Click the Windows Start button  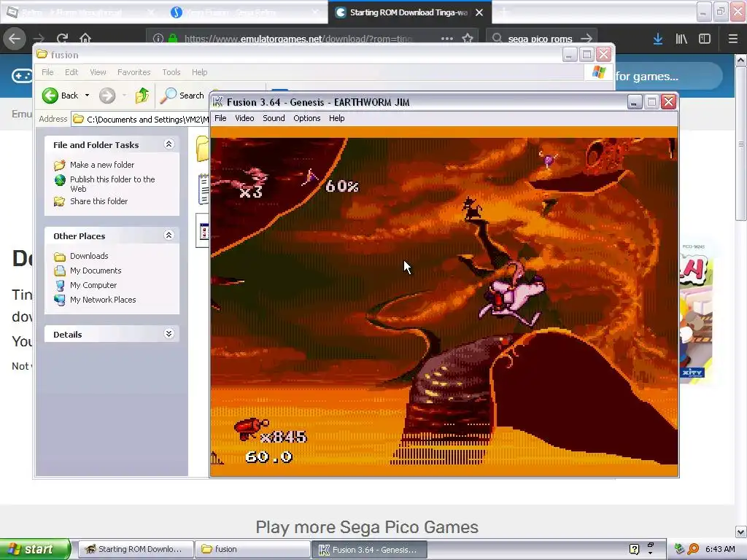click(x=35, y=549)
